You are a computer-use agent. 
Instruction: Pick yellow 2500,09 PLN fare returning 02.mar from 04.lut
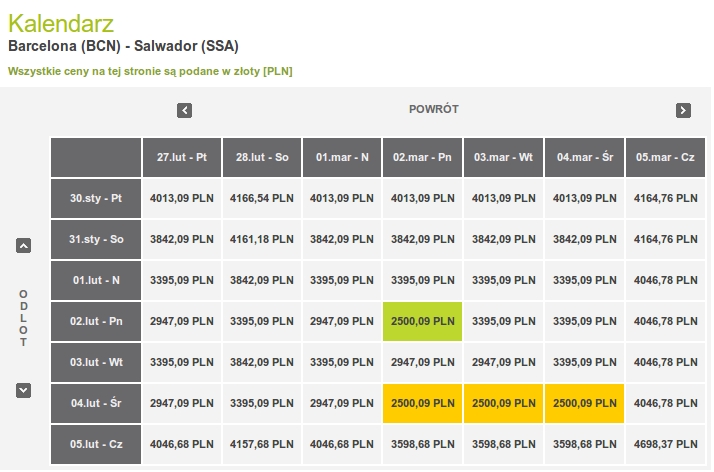pyautogui.click(x=423, y=403)
